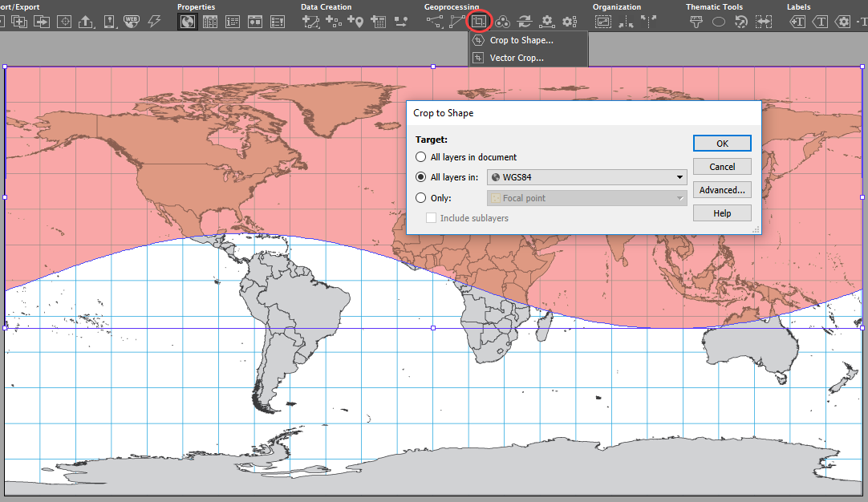Screen dimensions: 868x502
Task: Click the simplify path icon in Geoprocessing
Action: coord(457,22)
